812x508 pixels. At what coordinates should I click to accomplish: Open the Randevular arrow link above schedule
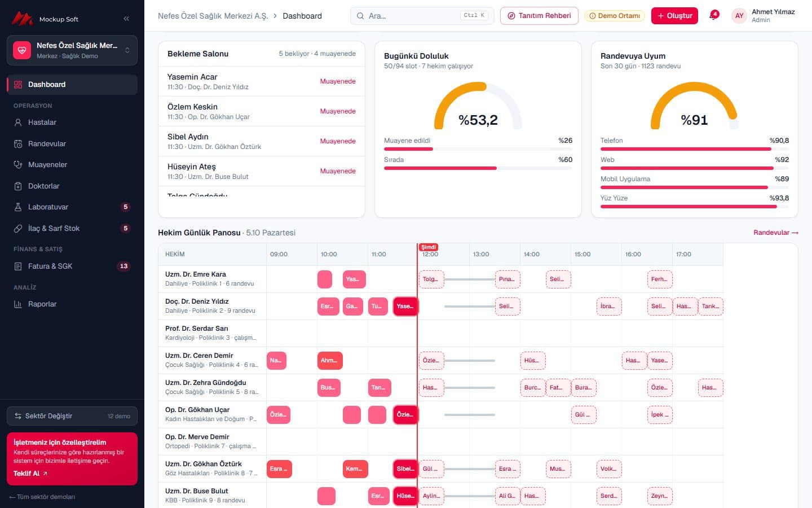(776, 233)
